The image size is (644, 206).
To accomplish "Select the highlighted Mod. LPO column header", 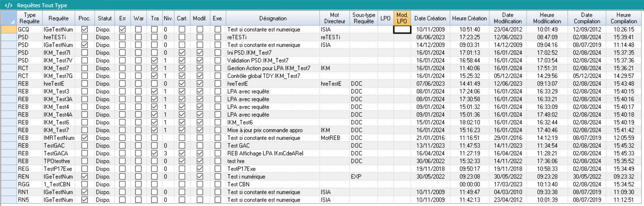I will [402, 18].
